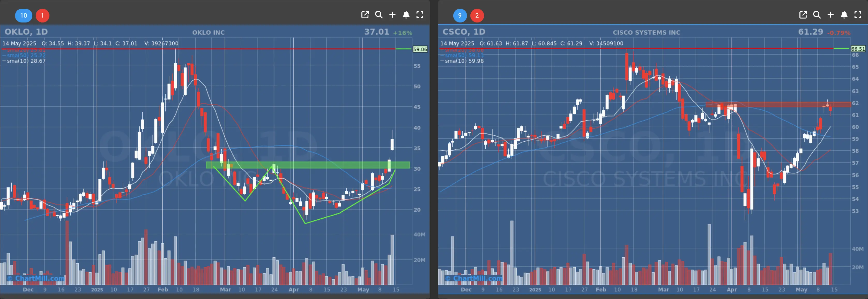
Task: Click the OKLO INC company name
Action: pos(208,33)
